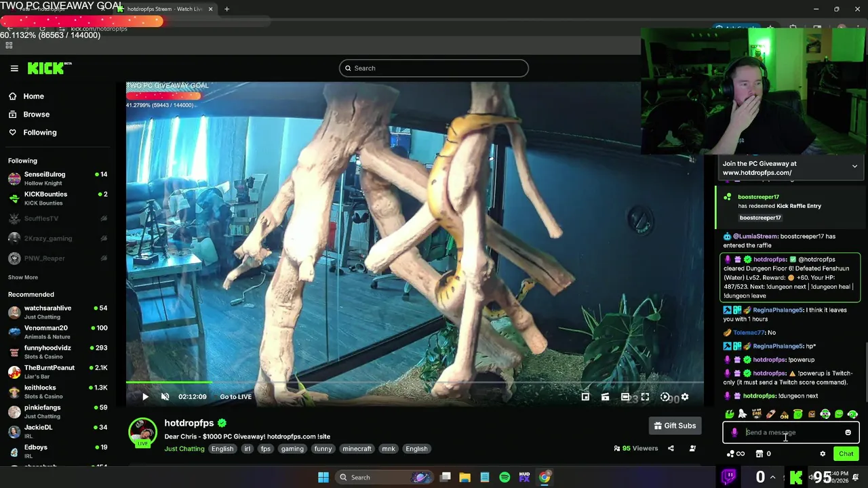
Task: Enter fullscreen video mode
Action: 645,397
